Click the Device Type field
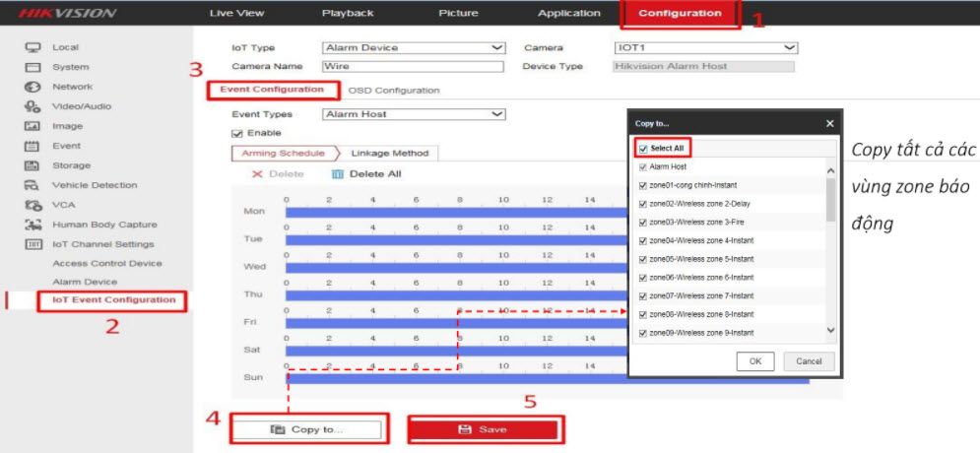 (703, 66)
